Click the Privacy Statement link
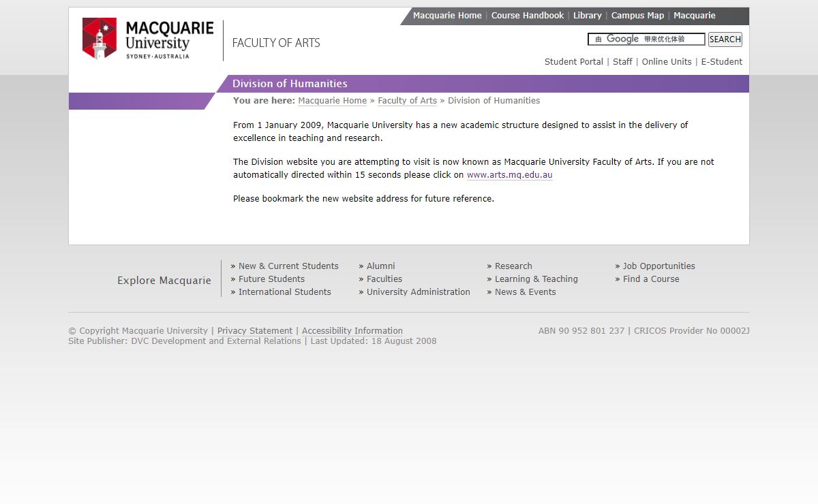Screen dimensions: 818x504 pyautogui.click(x=255, y=331)
